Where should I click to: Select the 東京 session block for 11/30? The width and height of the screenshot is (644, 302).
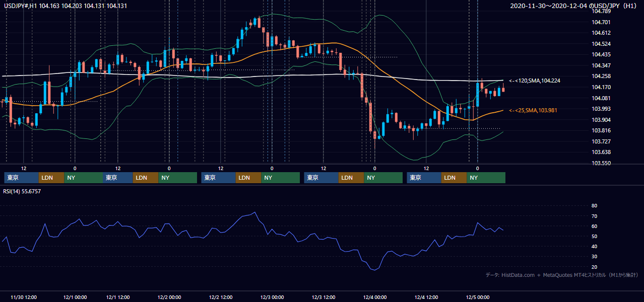point(21,178)
